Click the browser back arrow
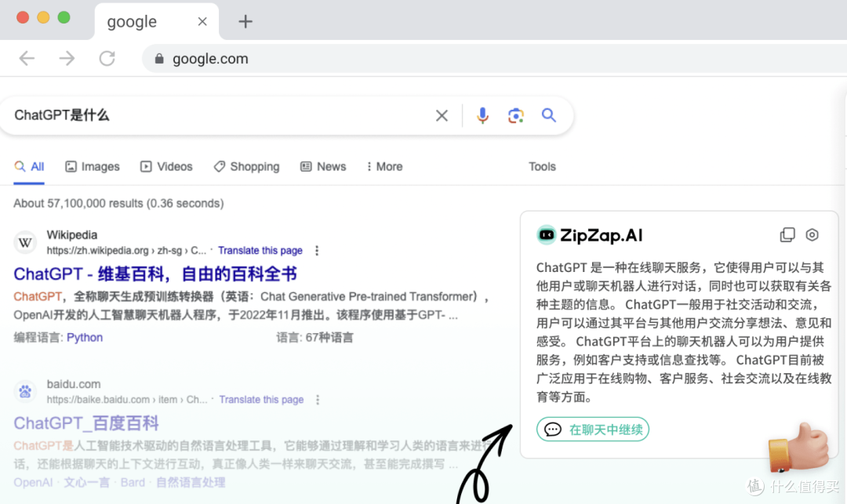The image size is (847, 504). pyautogui.click(x=27, y=58)
